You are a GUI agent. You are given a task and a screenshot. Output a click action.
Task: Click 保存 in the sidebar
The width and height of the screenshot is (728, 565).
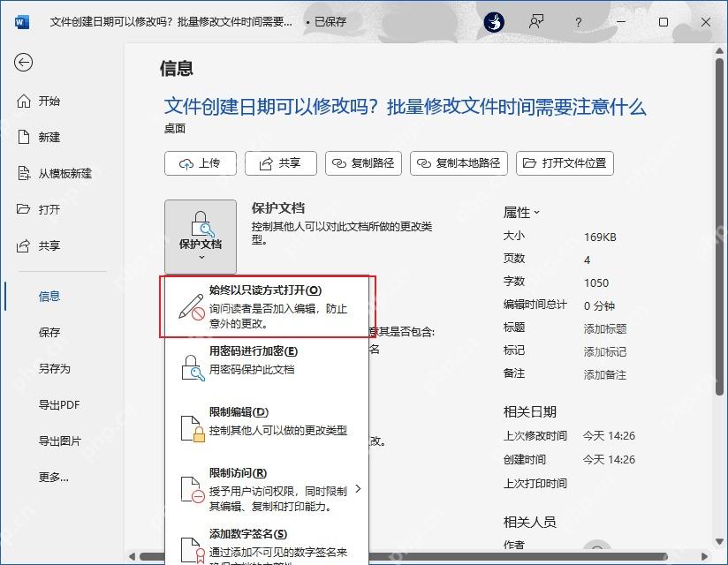(49, 332)
